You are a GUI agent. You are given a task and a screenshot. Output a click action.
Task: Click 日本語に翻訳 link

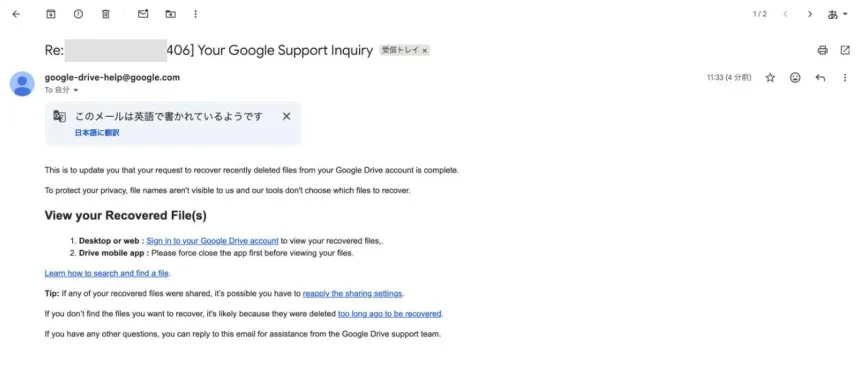point(97,133)
